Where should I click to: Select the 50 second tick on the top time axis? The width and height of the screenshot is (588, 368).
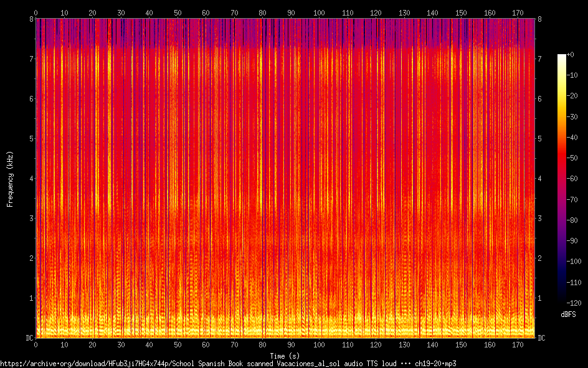tap(178, 12)
